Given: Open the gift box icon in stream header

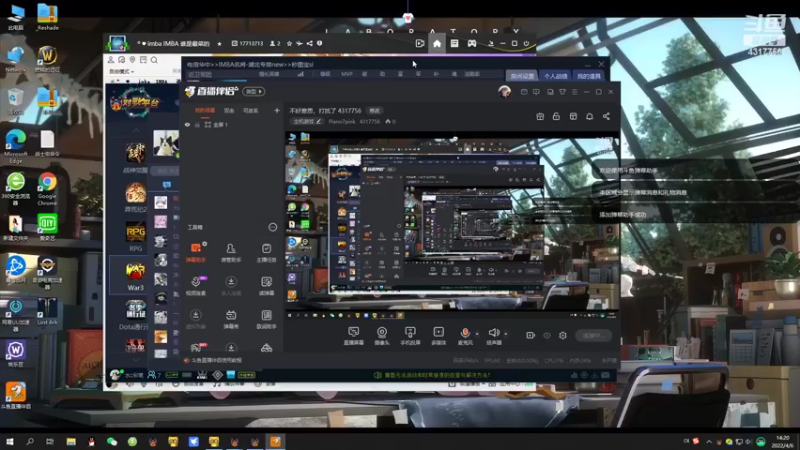Looking at the screenshot, I should tap(540, 116).
